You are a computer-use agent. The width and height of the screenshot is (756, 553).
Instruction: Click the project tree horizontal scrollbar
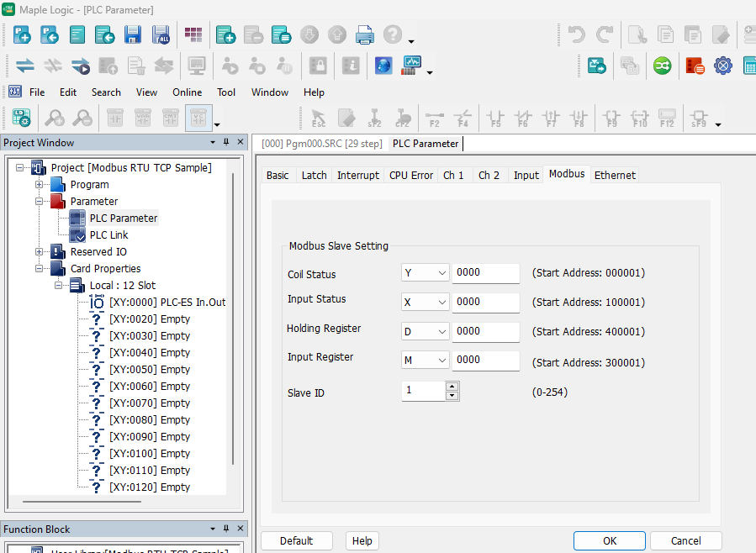(82, 502)
